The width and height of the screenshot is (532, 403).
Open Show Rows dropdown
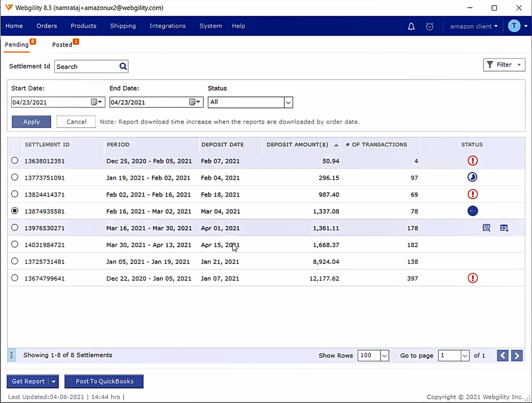click(384, 356)
